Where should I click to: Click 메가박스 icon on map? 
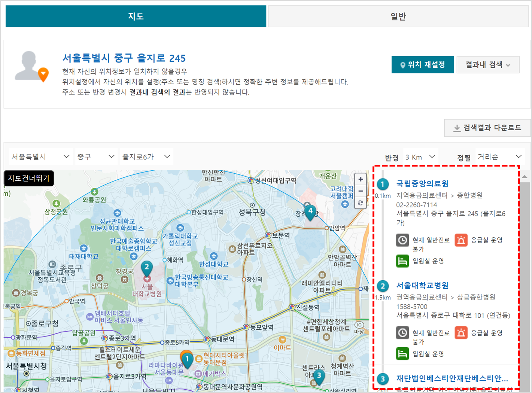click(198, 374)
